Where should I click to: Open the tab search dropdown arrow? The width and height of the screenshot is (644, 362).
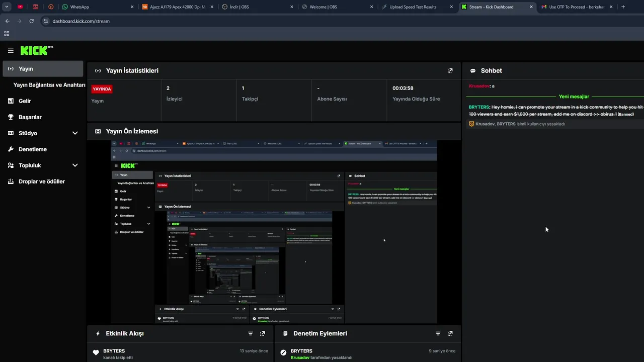(x=7, y=7)
